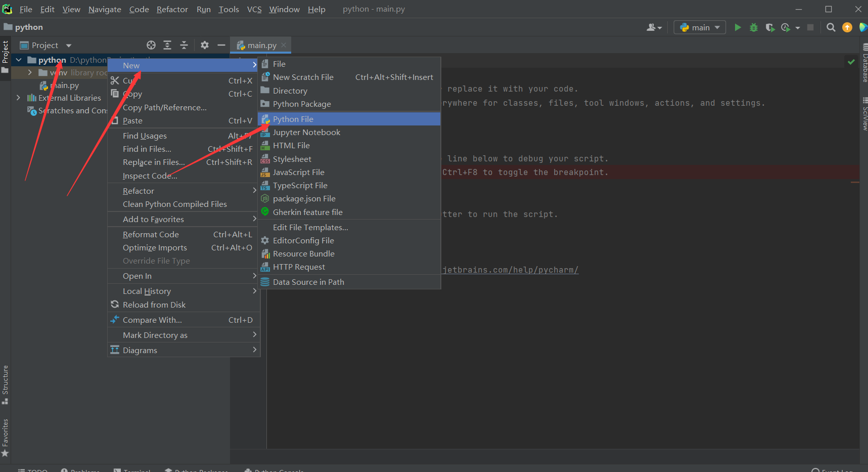This screenshot has height=472, width=868.
Task: Open the Tools menu
Action: (229, 9)
